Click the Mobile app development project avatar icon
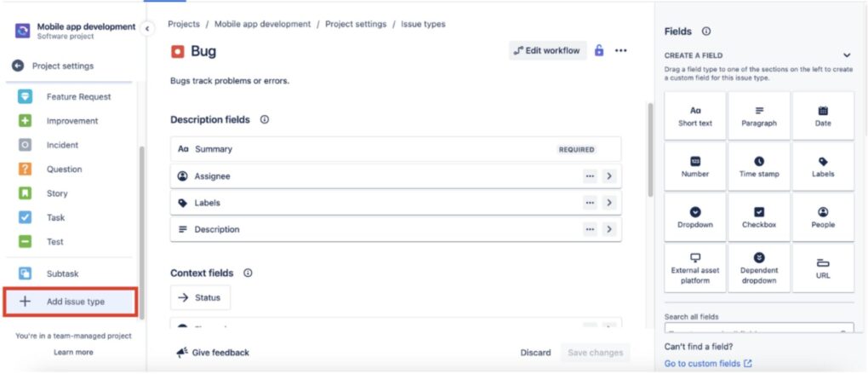This screenshot has height=374, width=868. tap(23, 31)
